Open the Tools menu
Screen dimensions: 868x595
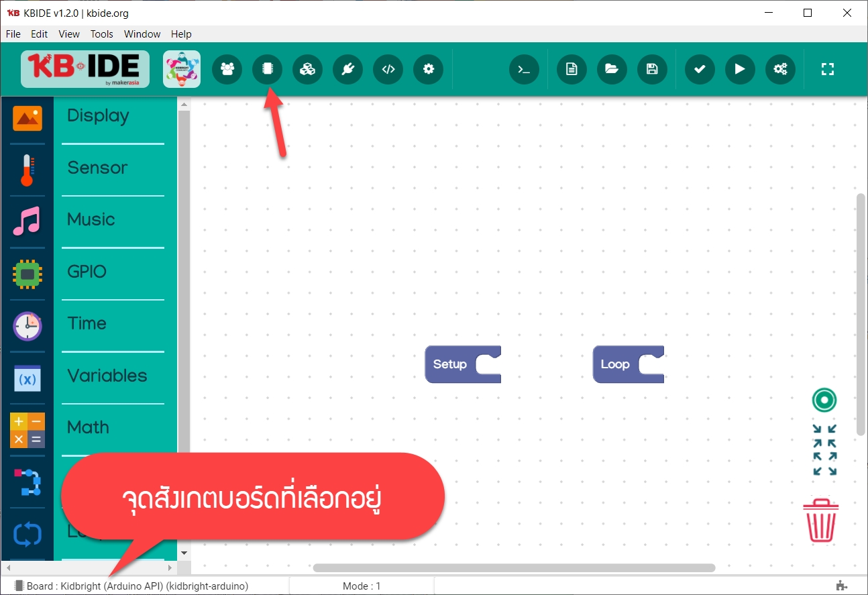102,34
